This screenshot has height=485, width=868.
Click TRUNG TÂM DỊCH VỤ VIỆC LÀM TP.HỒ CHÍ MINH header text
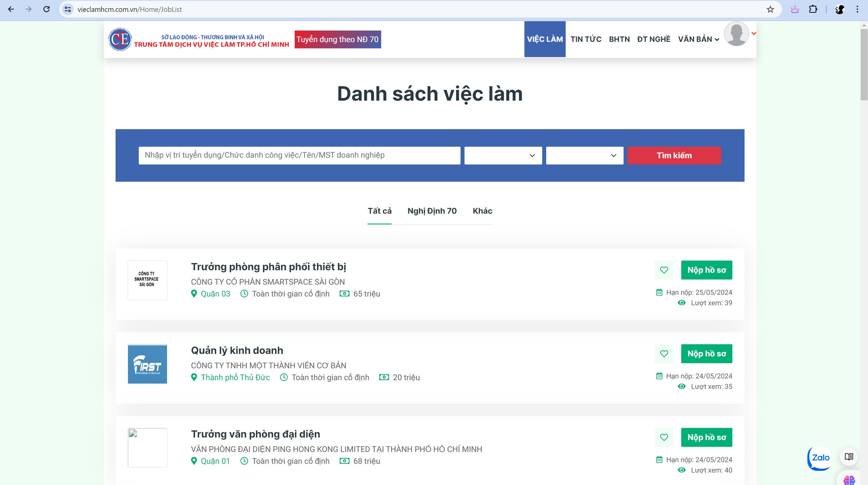pos(212,44)
